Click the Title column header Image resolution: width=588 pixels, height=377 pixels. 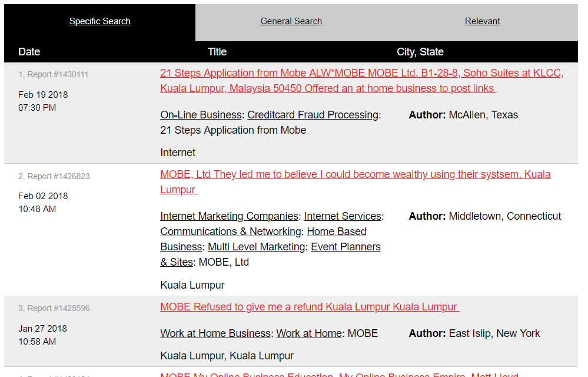[x=217, y=52]
